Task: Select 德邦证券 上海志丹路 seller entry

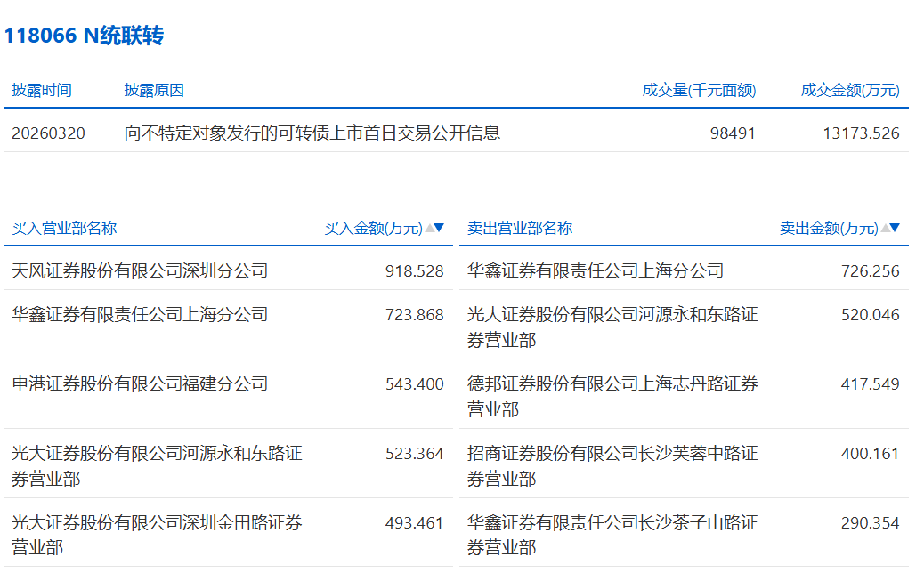Action: point(612,396)
